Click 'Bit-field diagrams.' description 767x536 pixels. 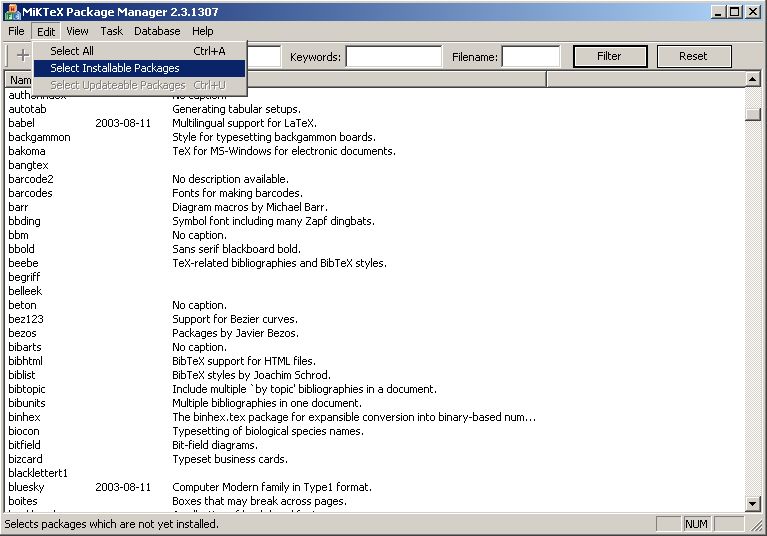point(215,446)
